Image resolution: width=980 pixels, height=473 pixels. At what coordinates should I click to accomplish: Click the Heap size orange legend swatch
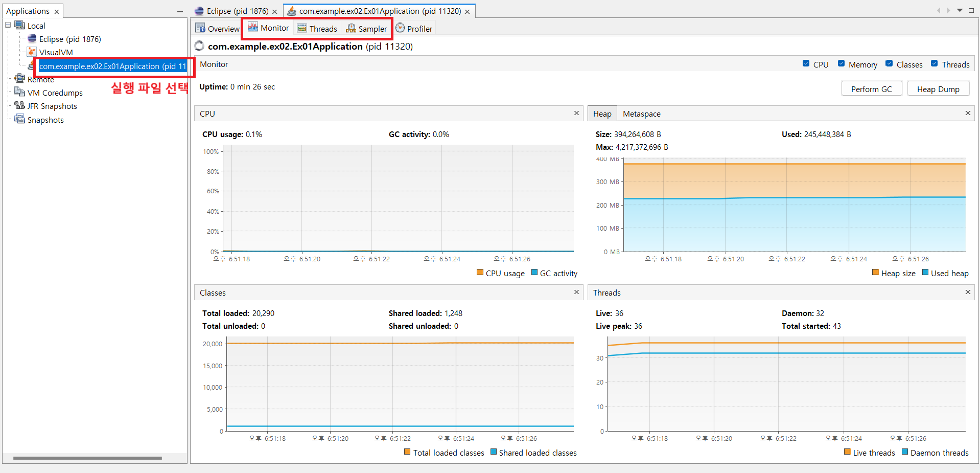coord(875,273)
